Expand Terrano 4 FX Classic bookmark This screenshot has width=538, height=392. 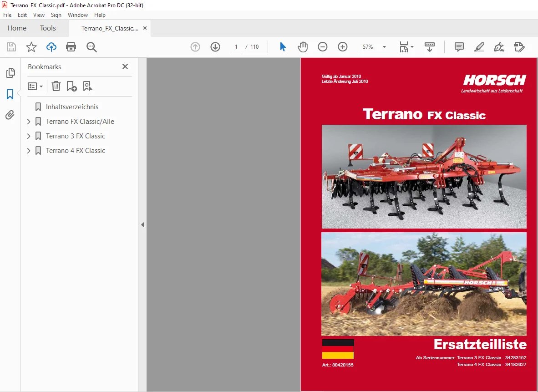(x=29, y=151)
